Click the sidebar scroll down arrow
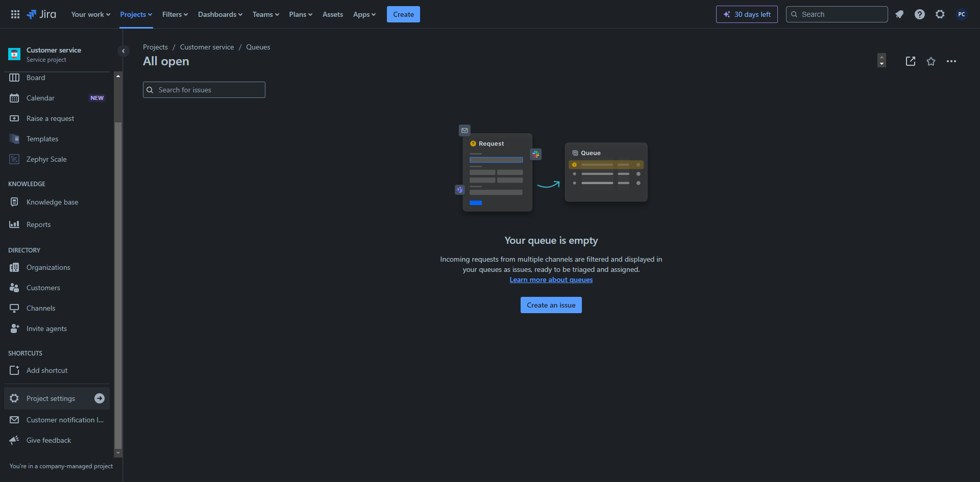 coord(118,453)
